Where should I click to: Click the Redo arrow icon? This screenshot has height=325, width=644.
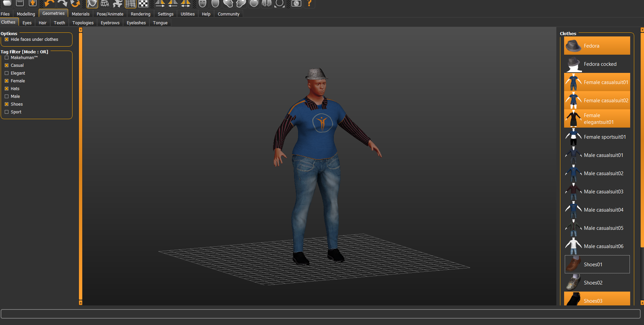click(x=62, y=4)
